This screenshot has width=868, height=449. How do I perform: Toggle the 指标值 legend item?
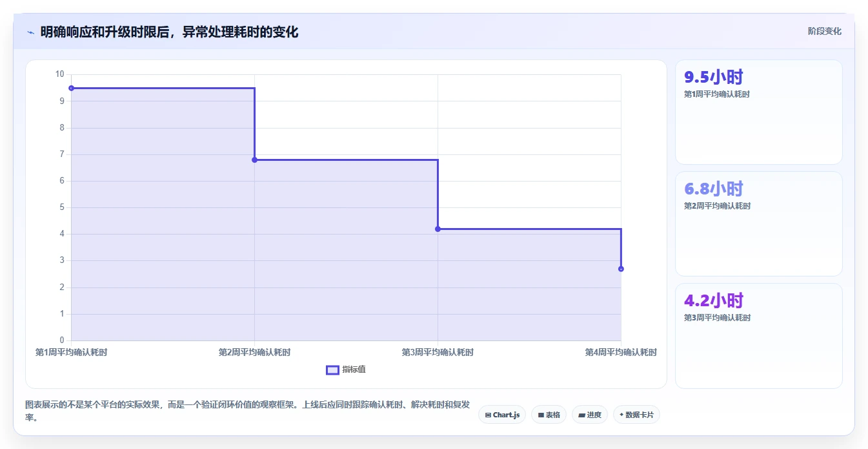click(x=347, y=370)
